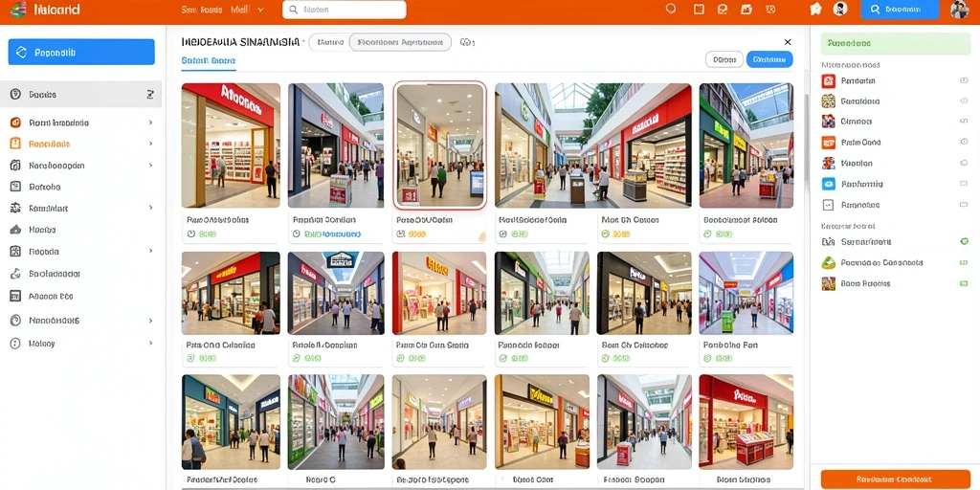Open the red app icon heading the right panel list

829,80
